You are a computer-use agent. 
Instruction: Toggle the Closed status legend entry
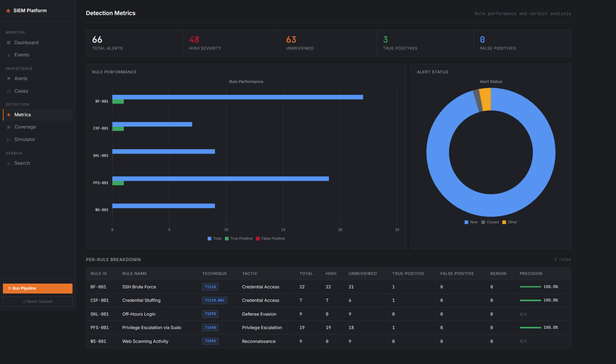490,222
